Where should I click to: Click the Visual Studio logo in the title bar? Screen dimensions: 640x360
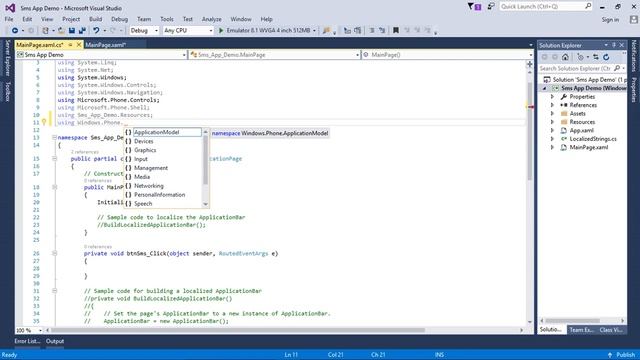10,8
